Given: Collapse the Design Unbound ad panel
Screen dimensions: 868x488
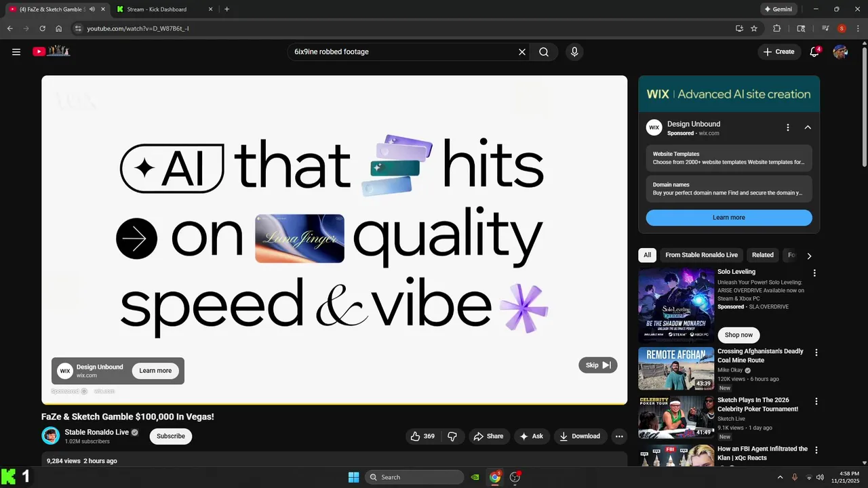Looking at the screenshot, I should 808,127.
